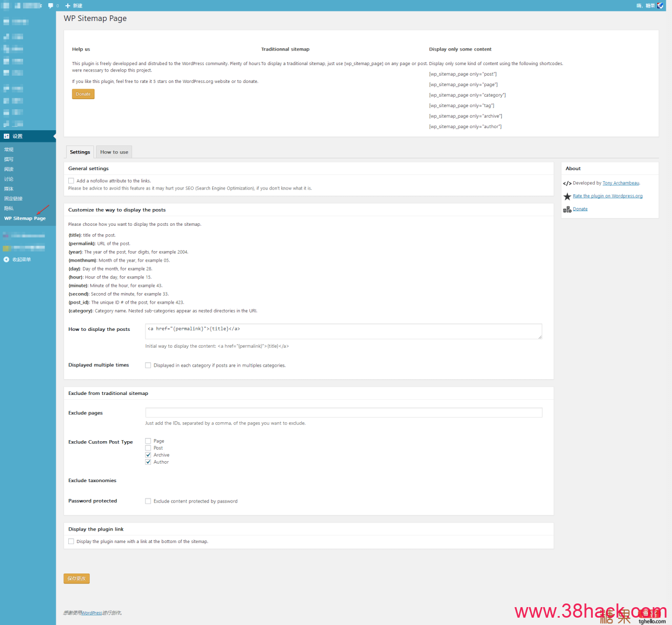672x625 pixels.
Task: Click shortcode text wp_sitemap_page only="post"
Action: coord(463,74)
